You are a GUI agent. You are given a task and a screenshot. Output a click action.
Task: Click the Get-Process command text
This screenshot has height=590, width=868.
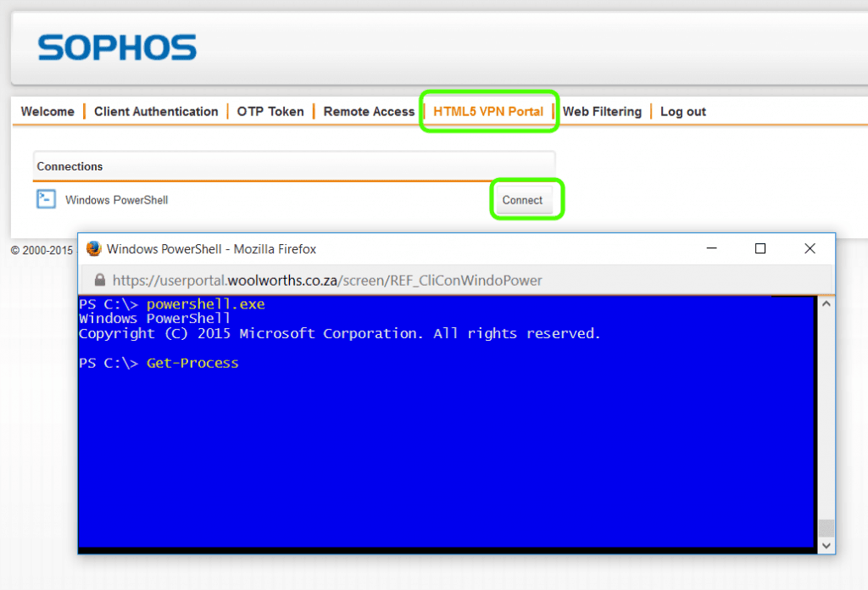point(192,363)
